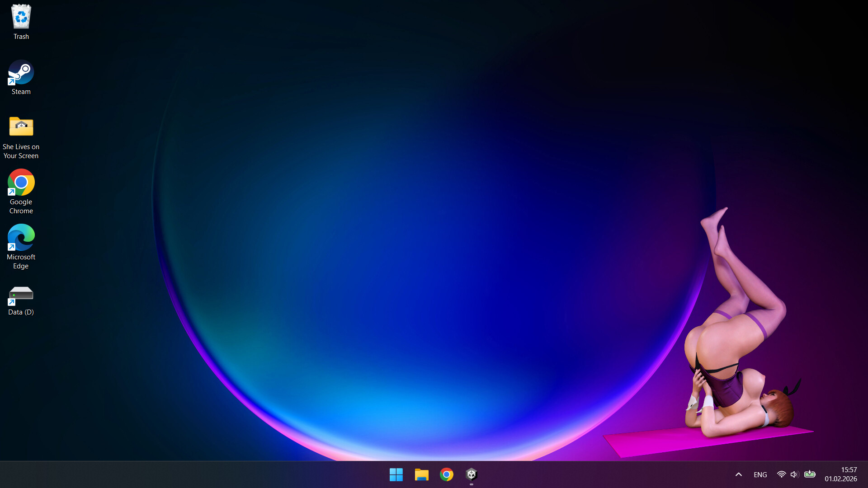Click the speaker volume tray icon
Image resolution: width=868 pixels, height=488 pixels.
(794, 474)
